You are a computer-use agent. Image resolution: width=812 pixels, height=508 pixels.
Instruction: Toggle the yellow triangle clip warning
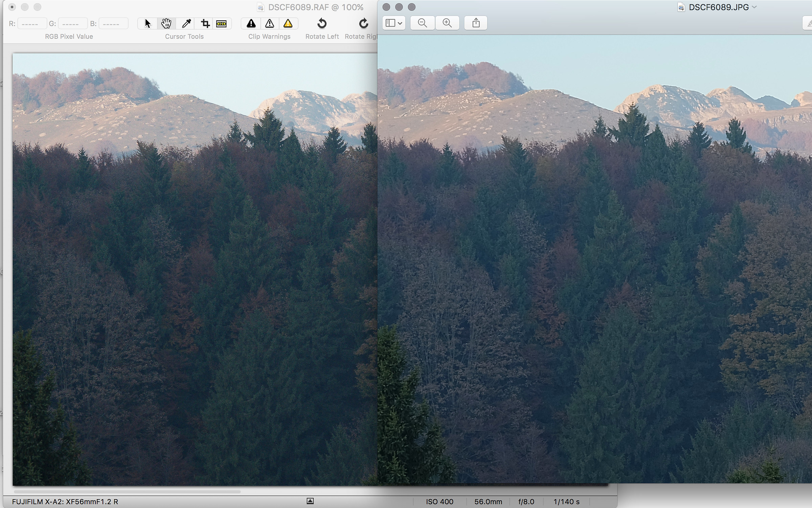click(288, 23)
